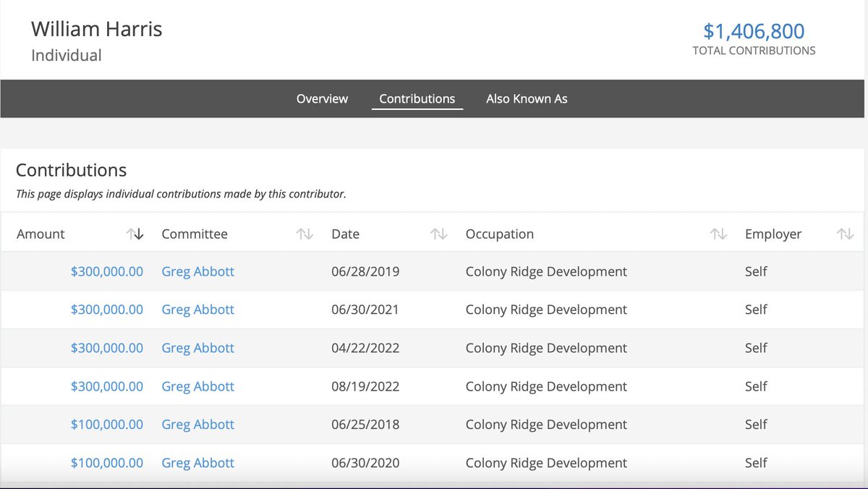
Task: Open Greg Abbott committee link in 06/28/2019 row
Action: point(197,272)
